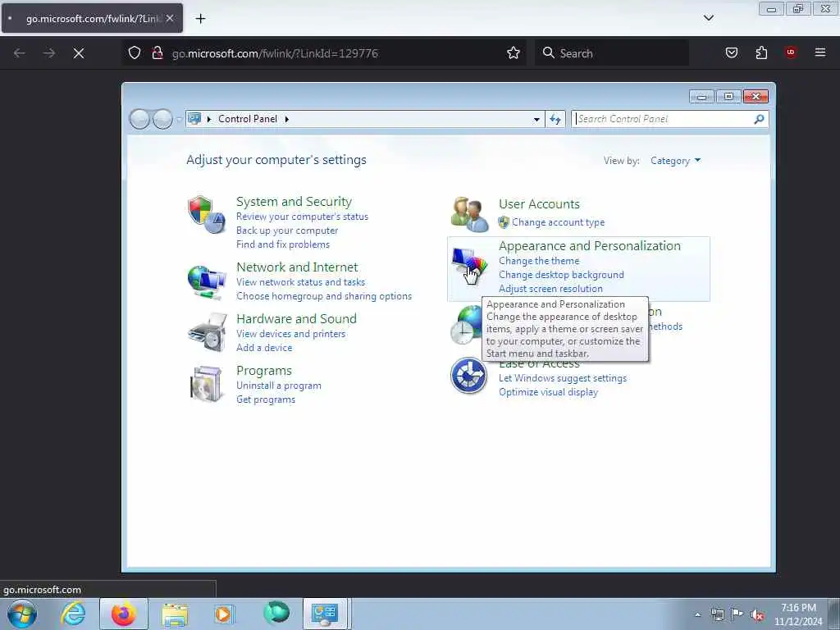Open the Ease of Access circular icon
The height and width of the screenshot is (630, 840).
(x=468, y=376)
